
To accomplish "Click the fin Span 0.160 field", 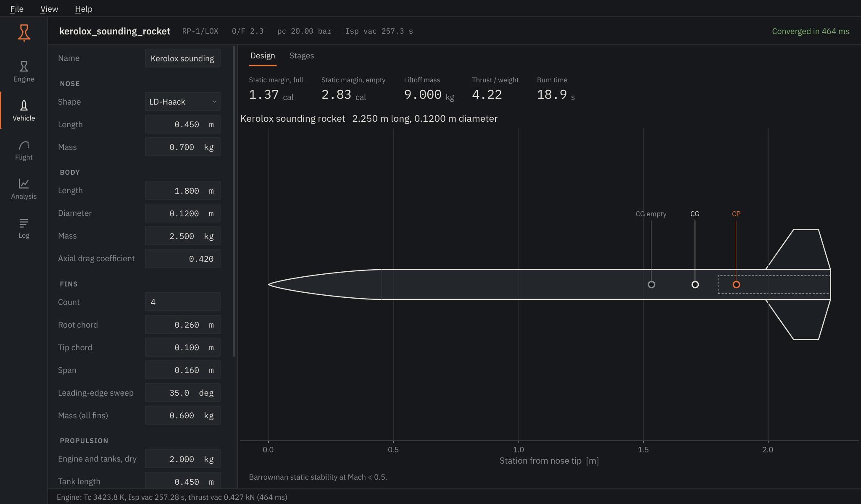I will (x=183, y=370).
